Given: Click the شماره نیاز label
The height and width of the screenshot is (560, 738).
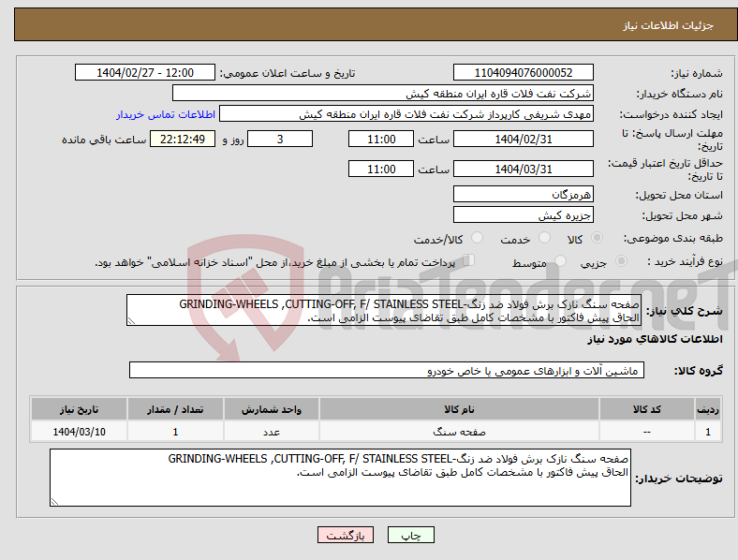Looking at the screenshot, I should click(x=697, y=73).
